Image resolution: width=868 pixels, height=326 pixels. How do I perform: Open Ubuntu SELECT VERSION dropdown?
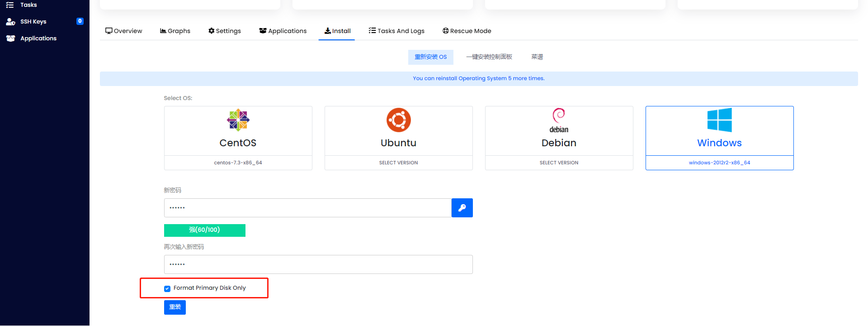tap(399, 163)
